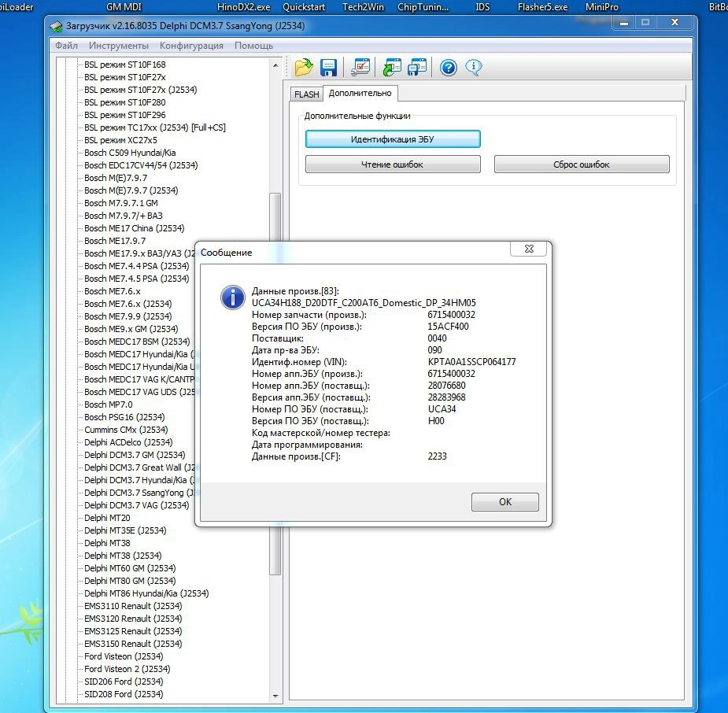Click the blue info icon in the message dialog
Image resolution: width=728 pixels, height=713 pixels.
tap(233, 297)
